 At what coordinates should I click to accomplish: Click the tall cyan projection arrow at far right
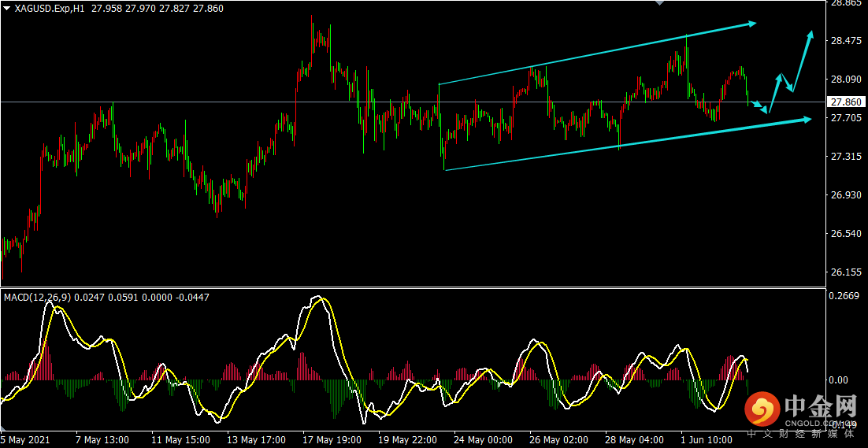click(803, 59)
